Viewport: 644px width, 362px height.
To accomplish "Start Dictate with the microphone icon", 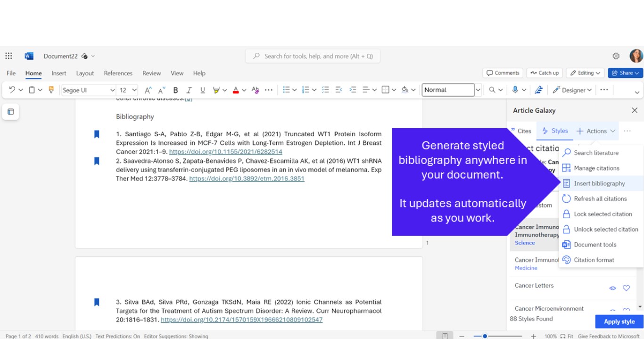I will point(515,90).
